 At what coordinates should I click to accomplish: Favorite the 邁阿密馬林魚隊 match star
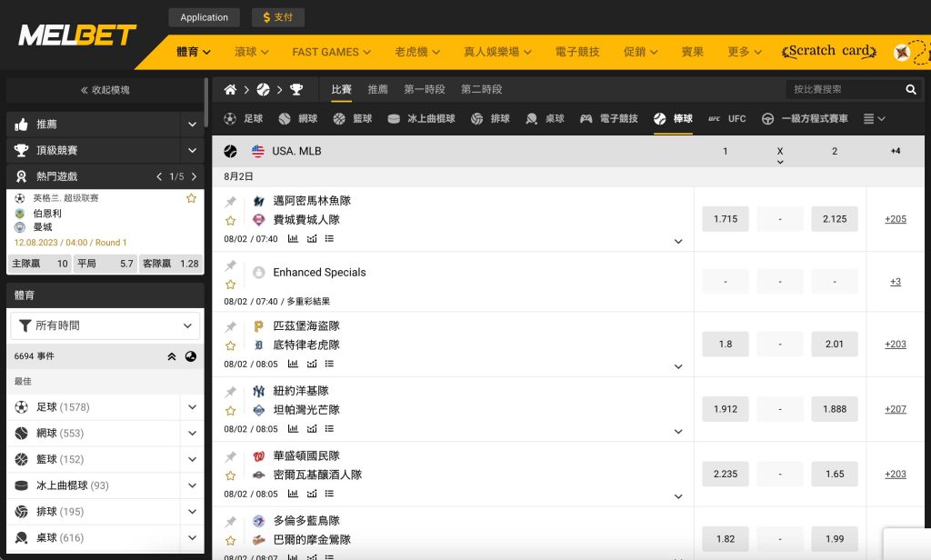coord(230,221)
